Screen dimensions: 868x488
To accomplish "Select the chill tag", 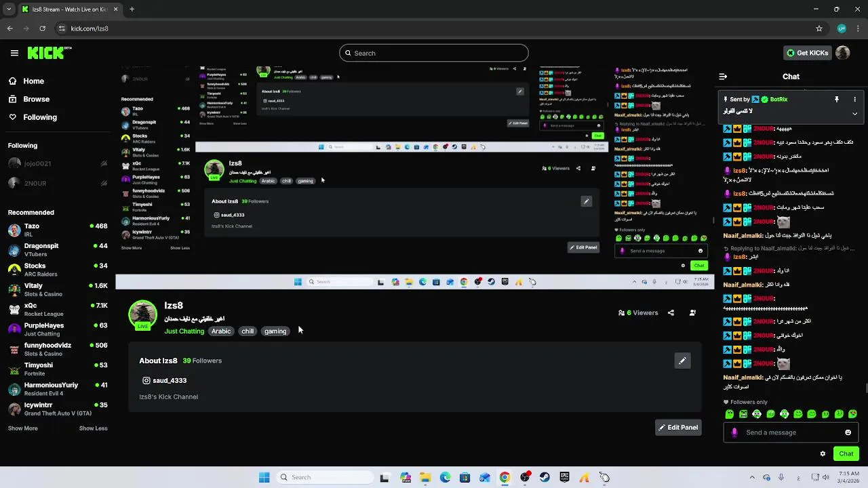I will pyautogui.click(x=248, y=331).
